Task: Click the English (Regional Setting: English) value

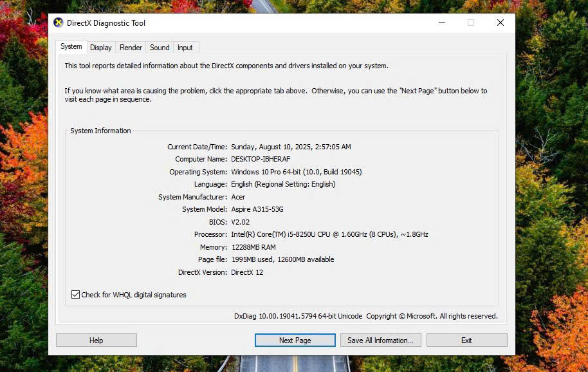Action: (x=283, y=184)
